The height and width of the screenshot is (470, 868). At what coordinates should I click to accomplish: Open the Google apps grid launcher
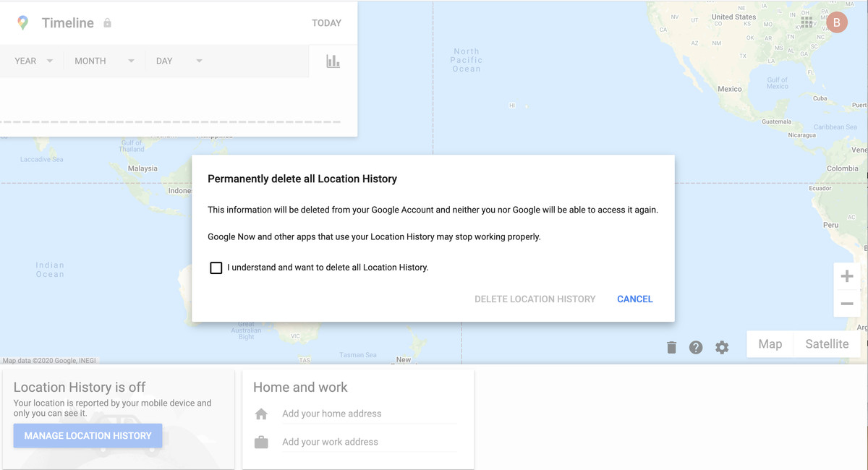point(807,22)
